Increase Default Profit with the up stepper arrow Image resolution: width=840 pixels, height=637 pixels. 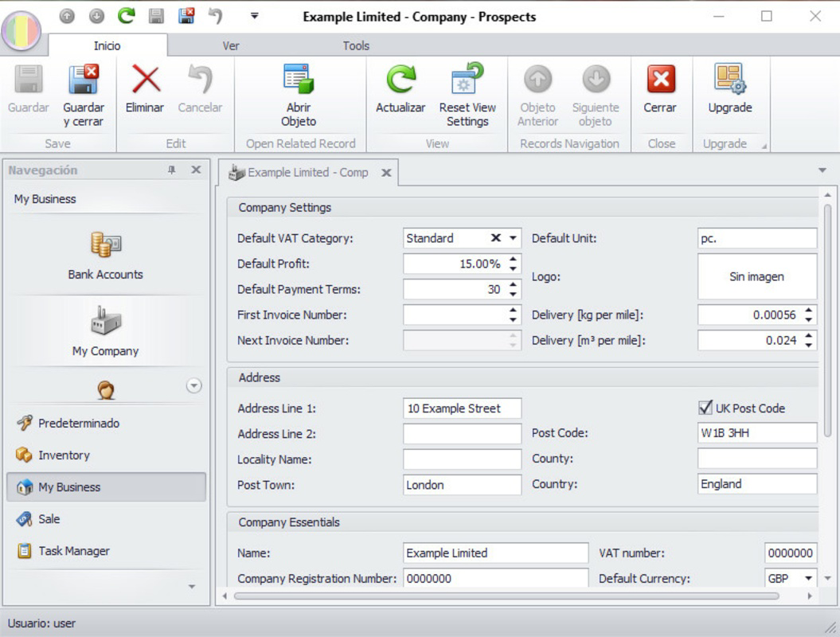[x=515, y=259]
